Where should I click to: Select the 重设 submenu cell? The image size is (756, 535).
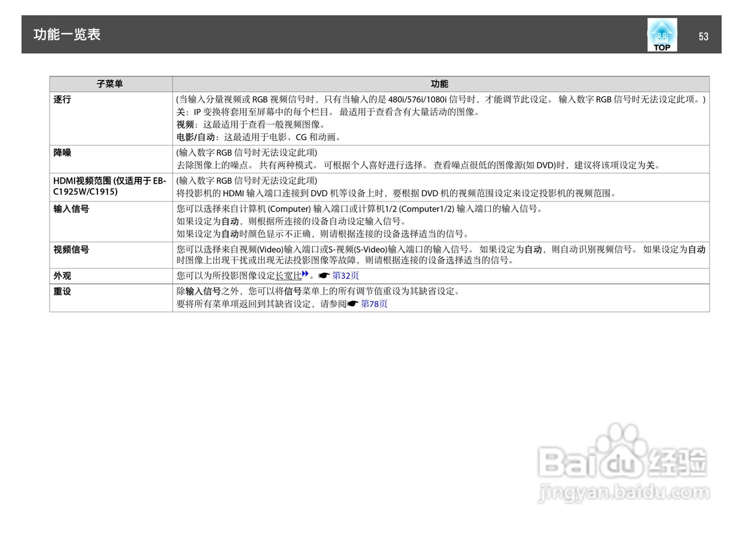click(x=111, y=298)
